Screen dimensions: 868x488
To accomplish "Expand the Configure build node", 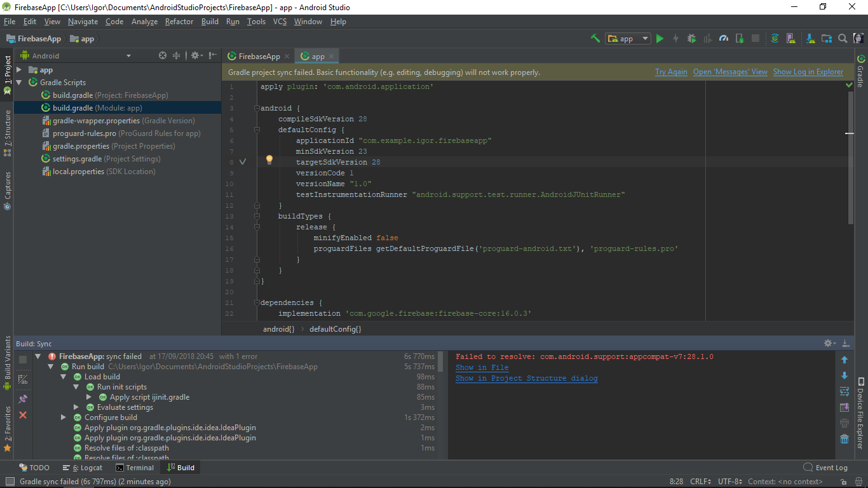I will pyautogui.click(x=64, y=417).
